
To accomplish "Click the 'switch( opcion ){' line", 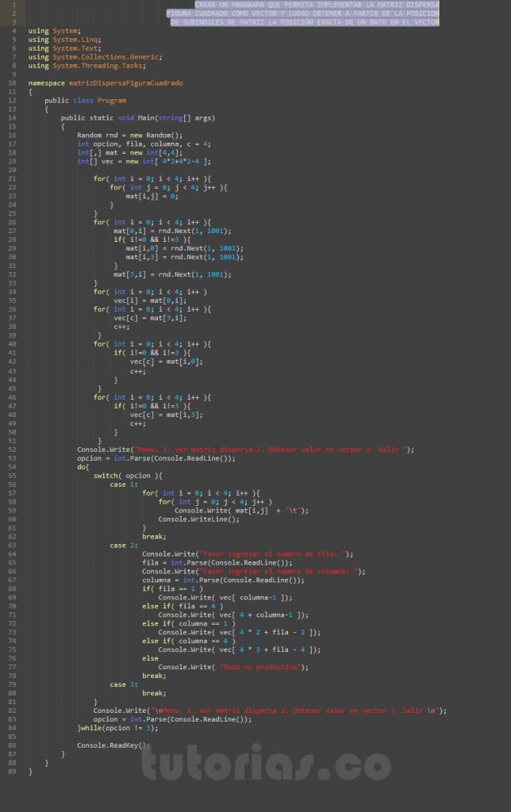I will pos(128,476).
